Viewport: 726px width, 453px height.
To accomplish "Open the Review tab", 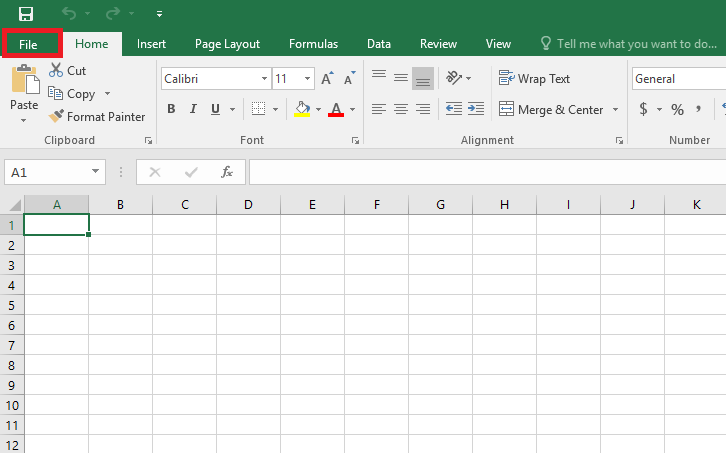I will [438, 44].
